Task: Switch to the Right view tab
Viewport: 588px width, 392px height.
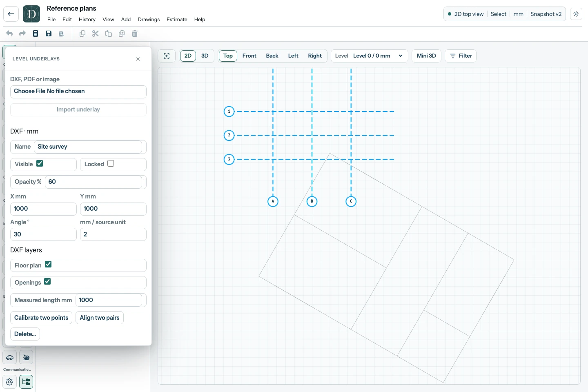Action: tap(315, 56)
